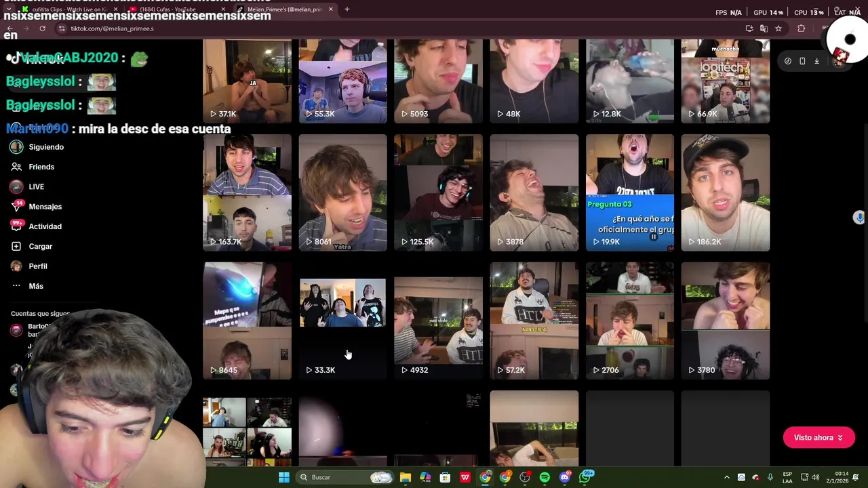Open the video with 163.7K views
Screen dimensions: 868x488
click(247, 192)
